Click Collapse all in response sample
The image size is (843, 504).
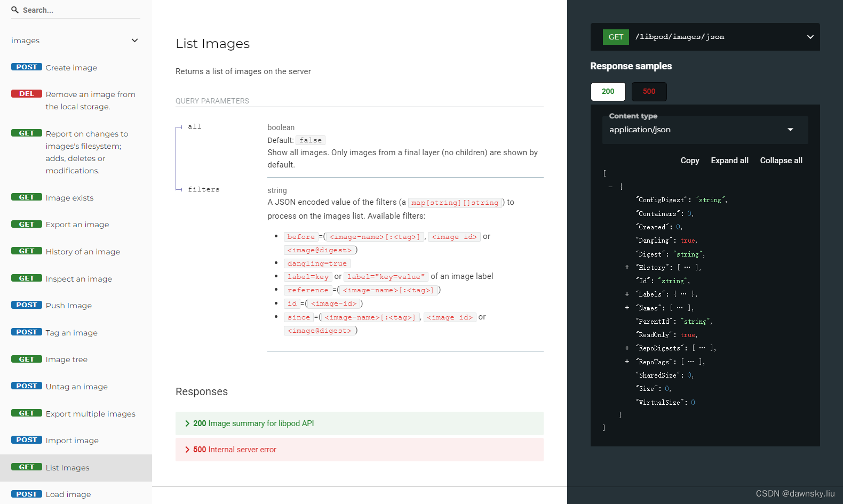pyautogui.click(x=781, y=161)
